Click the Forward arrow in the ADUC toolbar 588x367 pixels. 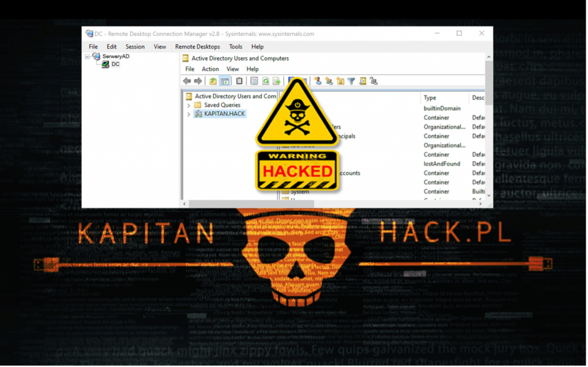click(x=198, y=81)
